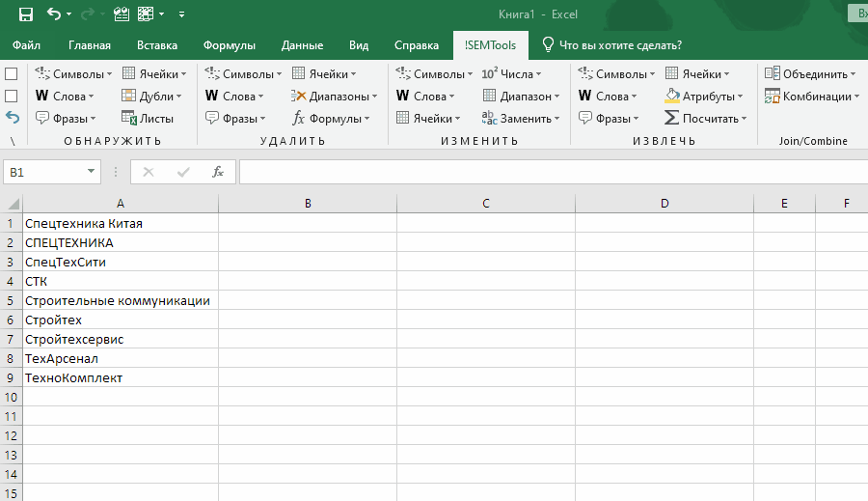Select the !SEMTools ribbon tab
The image size is (868, 501).
pyautogui.click(x=491, y=45)
